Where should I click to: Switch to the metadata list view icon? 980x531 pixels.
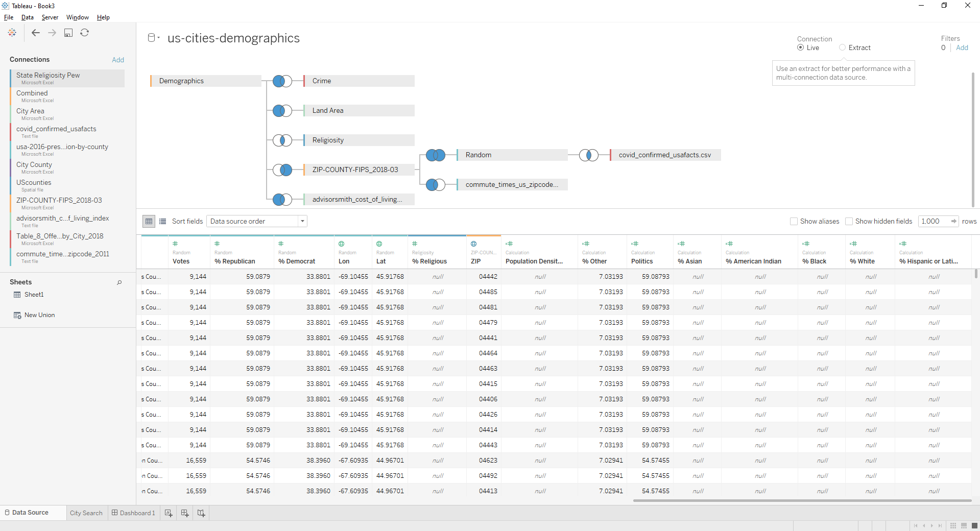click(163, 222)
